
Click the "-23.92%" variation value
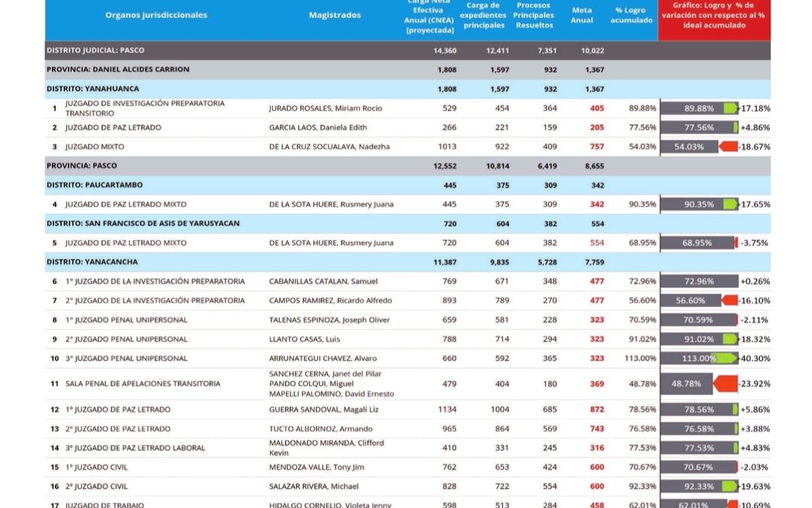point(754,384)
